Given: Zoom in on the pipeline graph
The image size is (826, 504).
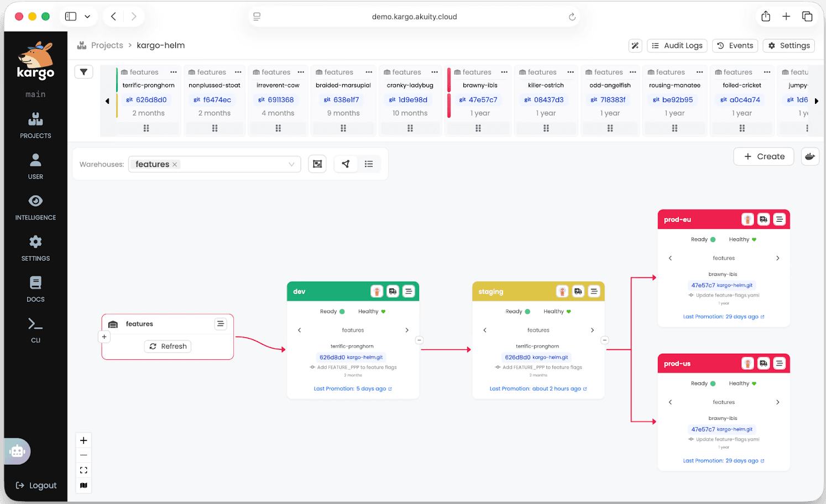Looking at the screenshot, I should (83, 440).
